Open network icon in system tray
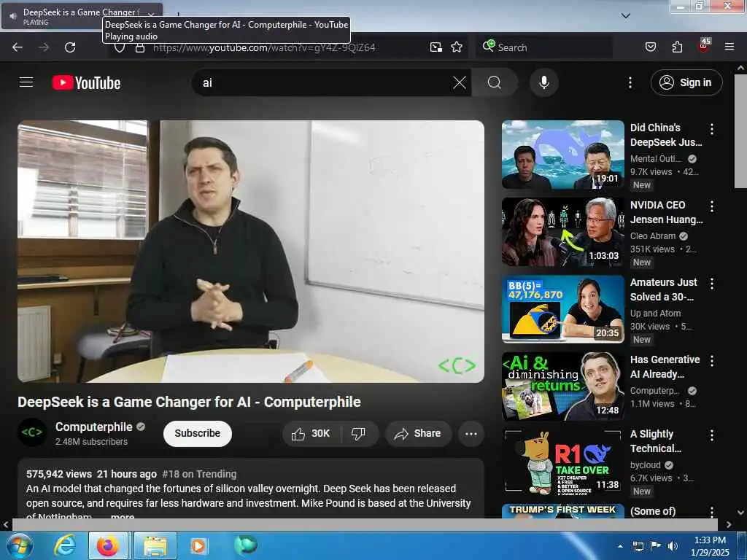747x560 pixels. 638,546
